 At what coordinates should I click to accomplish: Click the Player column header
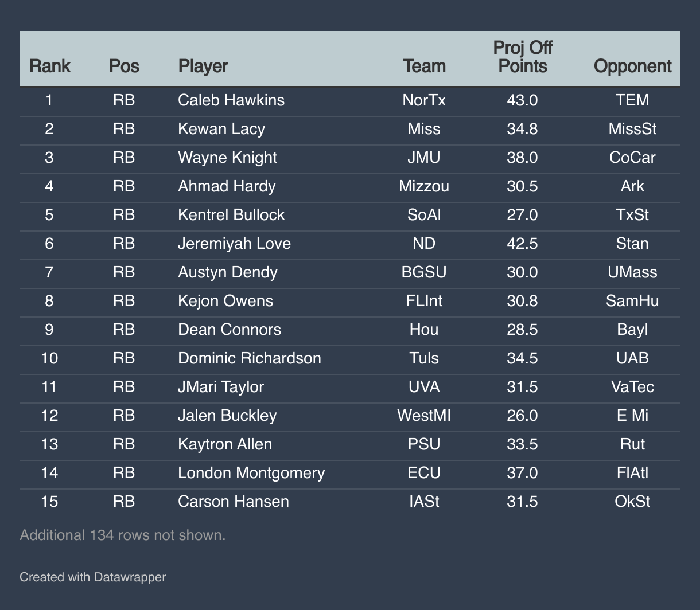203,66
